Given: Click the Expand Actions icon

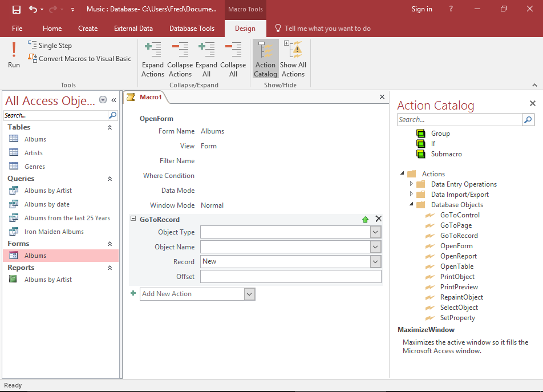Looking at the screenshot, I should point(153,59).
